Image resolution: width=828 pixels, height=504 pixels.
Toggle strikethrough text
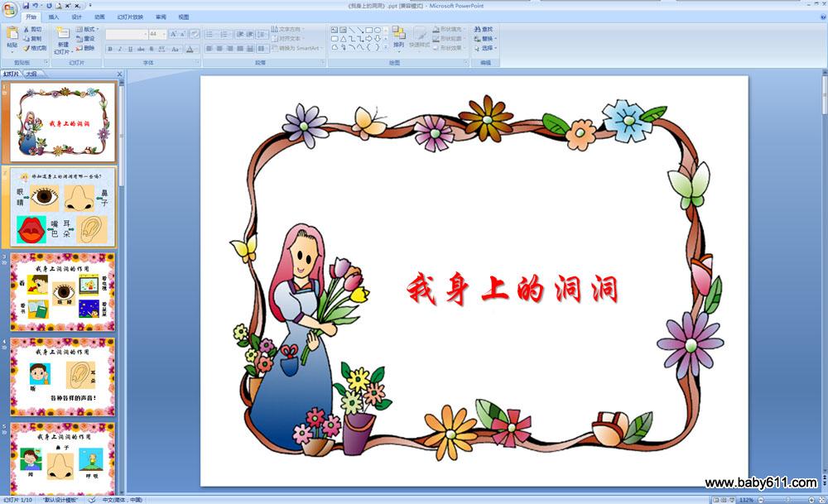[141, 49]
